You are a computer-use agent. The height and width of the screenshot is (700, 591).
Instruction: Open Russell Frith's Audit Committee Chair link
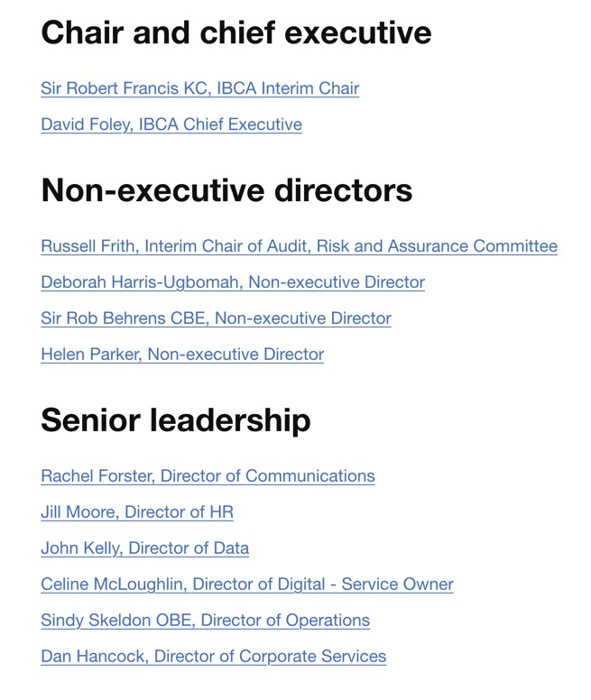(x=299, y=246)
